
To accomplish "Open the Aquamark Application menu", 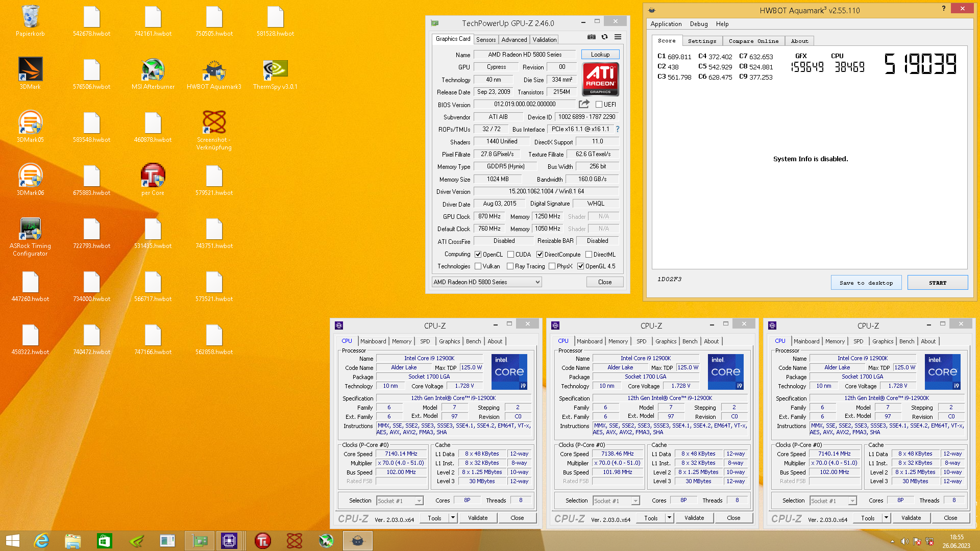I will [666, 24].
